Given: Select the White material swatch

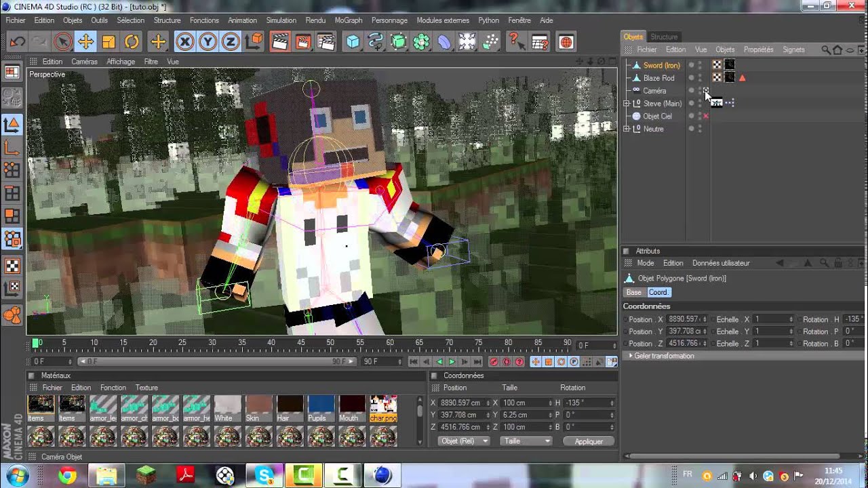Looking at the screenshot, I should (x=228, y=409).
